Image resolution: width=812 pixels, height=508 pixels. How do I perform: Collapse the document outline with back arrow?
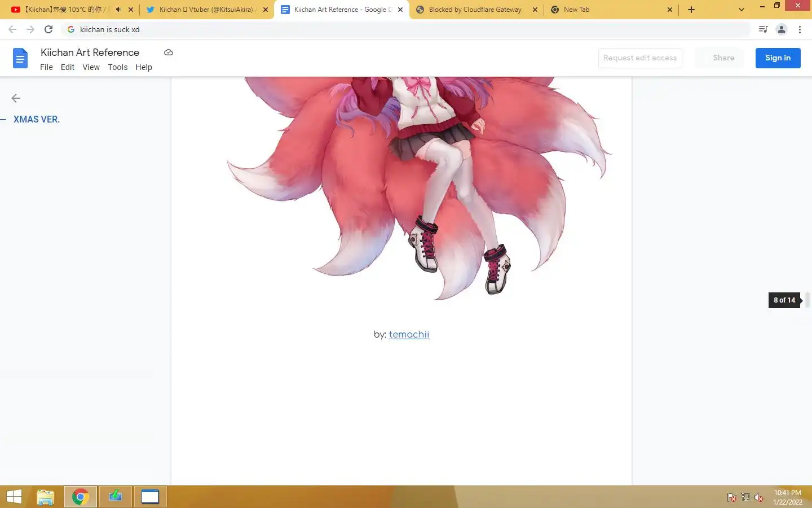(16, 98)
